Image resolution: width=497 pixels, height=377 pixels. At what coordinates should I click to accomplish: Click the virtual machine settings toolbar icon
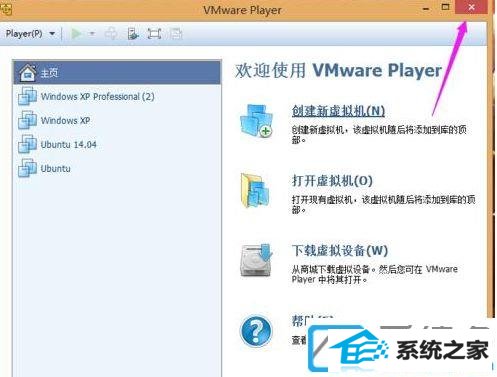[133, 34]
